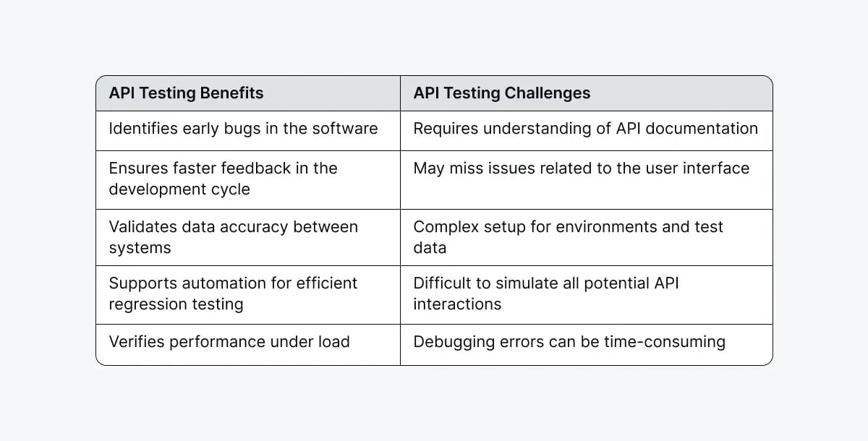Click the "Ensures faster feedback" table cell
The height and width of the screenshot is (441, 868).
coord(223,179)
